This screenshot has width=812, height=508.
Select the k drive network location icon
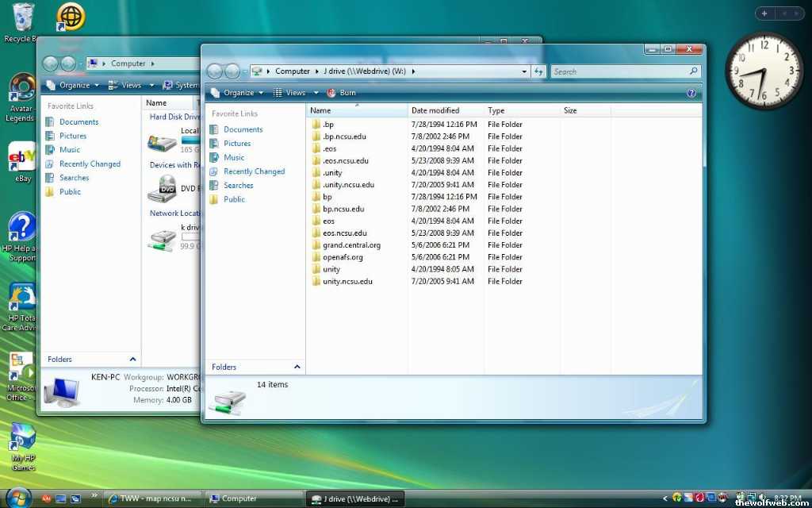(x=162, y=239)
